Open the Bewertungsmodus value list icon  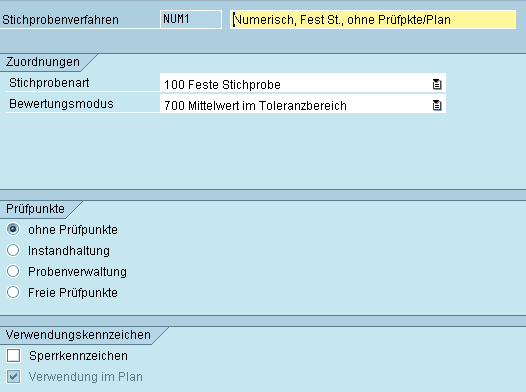click(437, 105)
